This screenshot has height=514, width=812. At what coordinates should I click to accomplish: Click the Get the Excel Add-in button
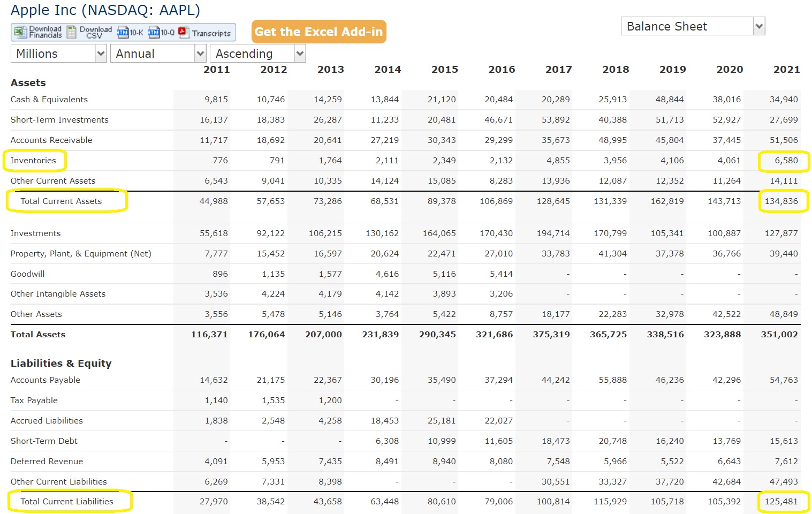point(318,32)
